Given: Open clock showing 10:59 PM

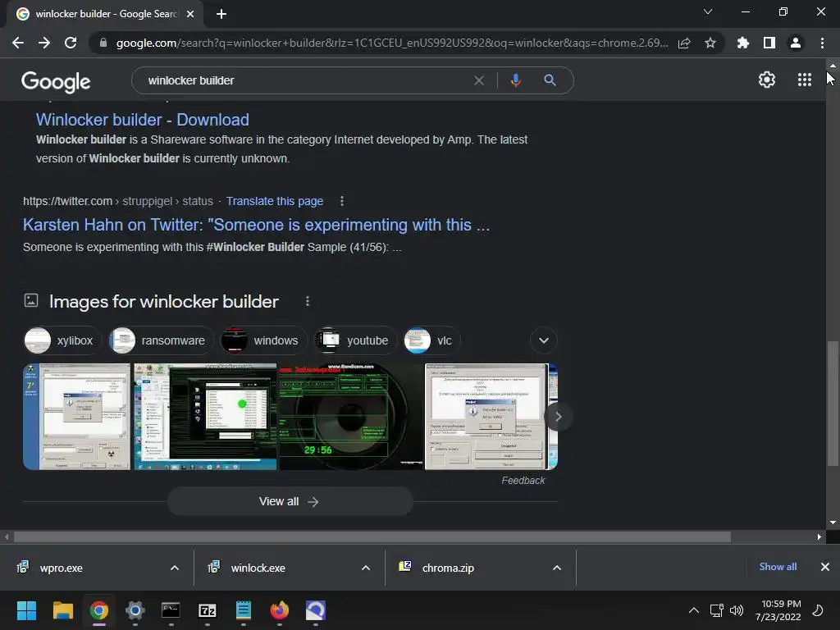Looking at the screenshot, I should [778, 610].
